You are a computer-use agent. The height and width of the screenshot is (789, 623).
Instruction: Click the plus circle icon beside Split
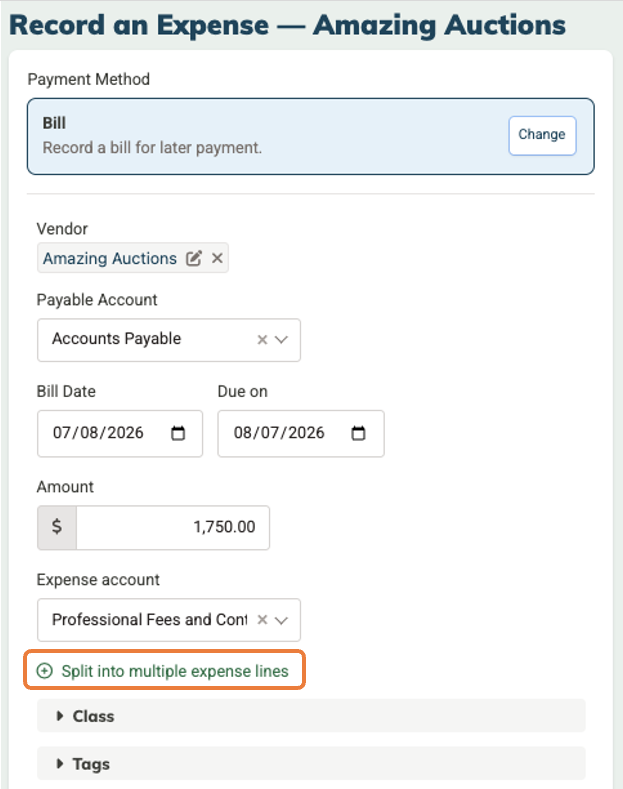(45, 671)
